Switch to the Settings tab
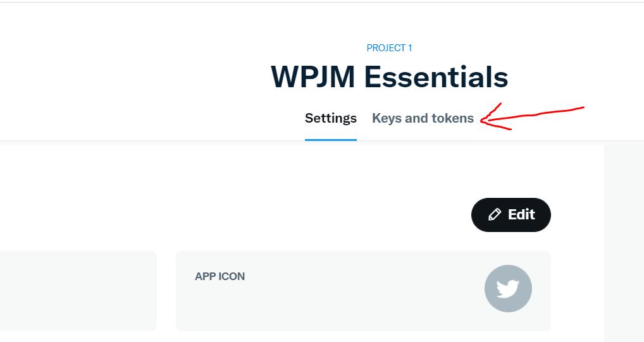644x342 pixels. (x=331, y=118)
